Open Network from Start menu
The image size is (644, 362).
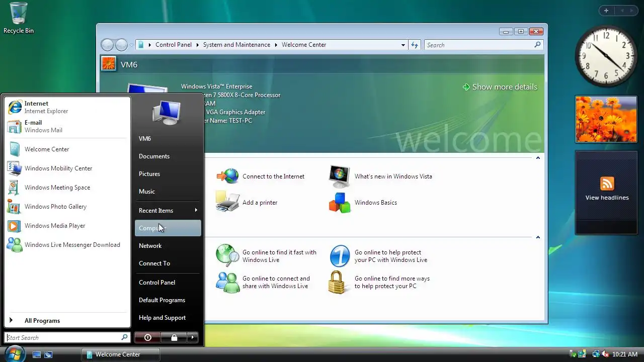(168, 245)
